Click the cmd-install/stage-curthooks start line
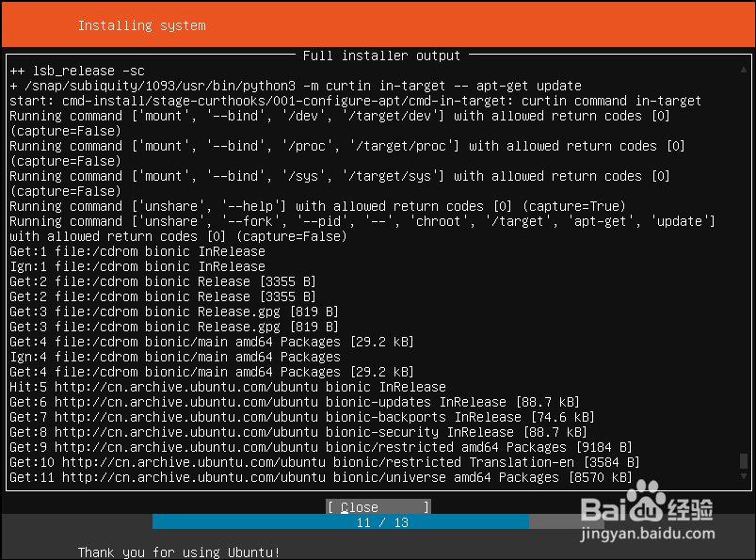This screenshot has height=560, width=756. pos(355,101)
